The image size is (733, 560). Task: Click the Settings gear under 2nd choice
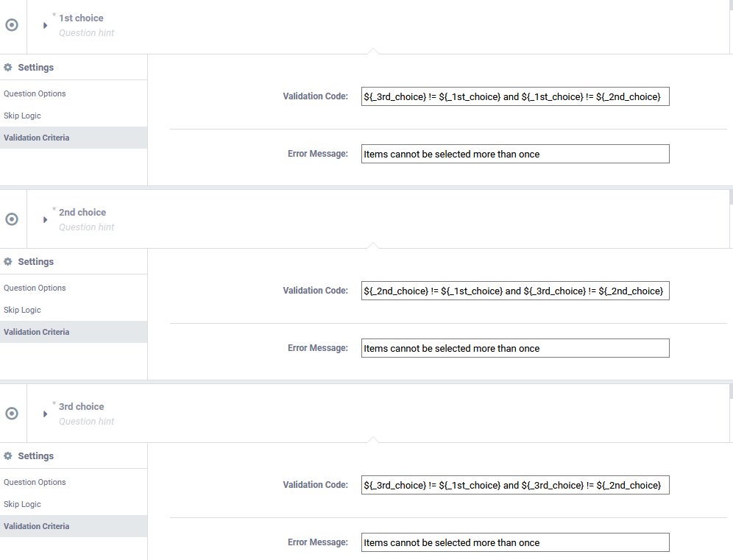(x=8, y=262)
